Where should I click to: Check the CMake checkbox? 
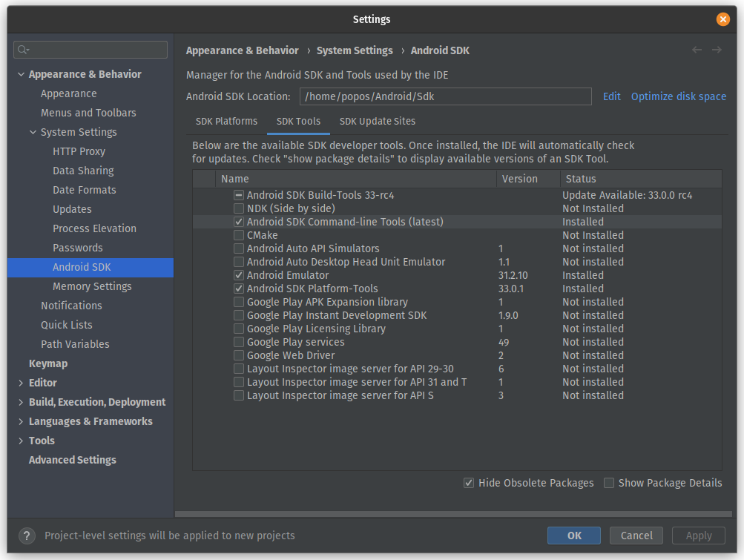point(239,235)
